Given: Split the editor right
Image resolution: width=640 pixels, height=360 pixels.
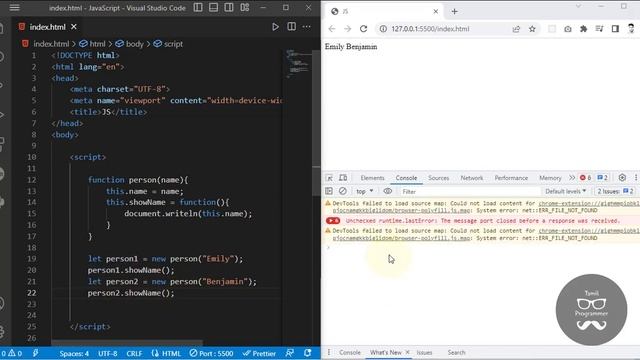Looking at the screenshot, I should pyautogui.click(x=291, y=27).
